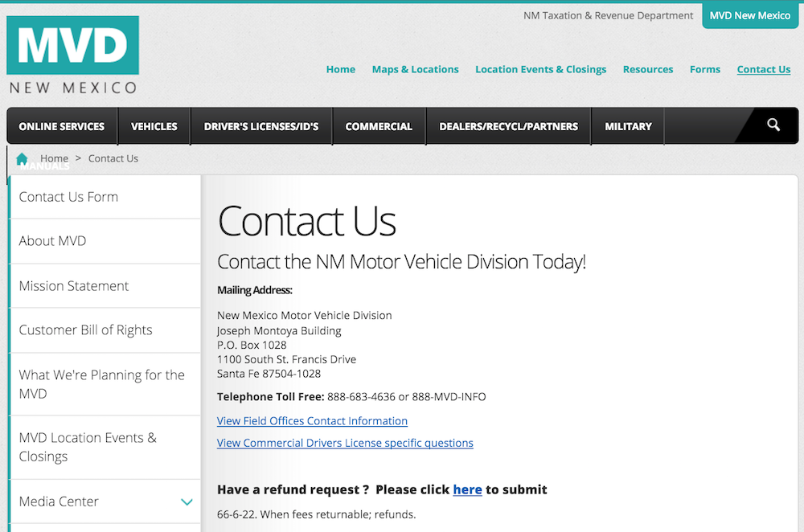Screen dimensions: 804x532
Task: Click '66-6-22. When fees returnable; refunds.' text
Action: [x=316, y=514]
